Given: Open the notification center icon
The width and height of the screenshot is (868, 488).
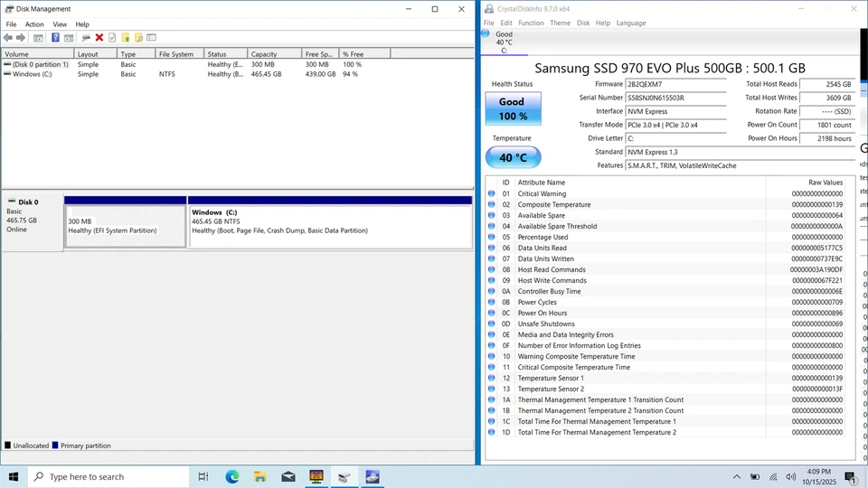Looking at the screenshot, I should click(x=850, y=476).
